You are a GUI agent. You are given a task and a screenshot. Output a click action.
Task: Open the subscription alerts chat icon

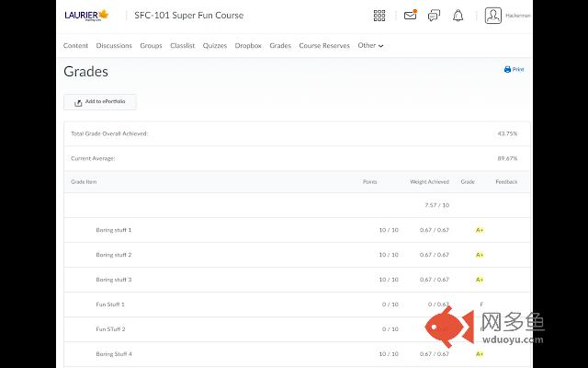click(x=434, y=16)
